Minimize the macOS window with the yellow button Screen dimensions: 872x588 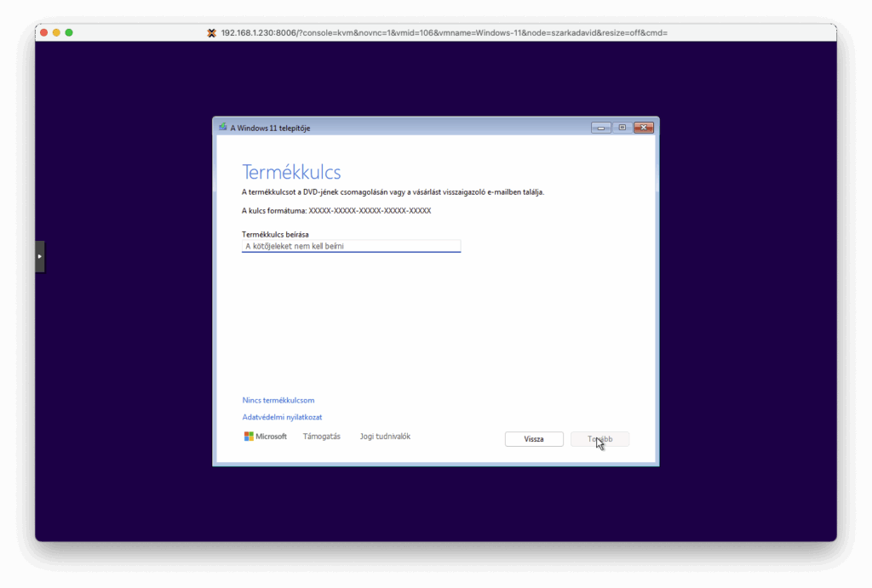(56, 33)
